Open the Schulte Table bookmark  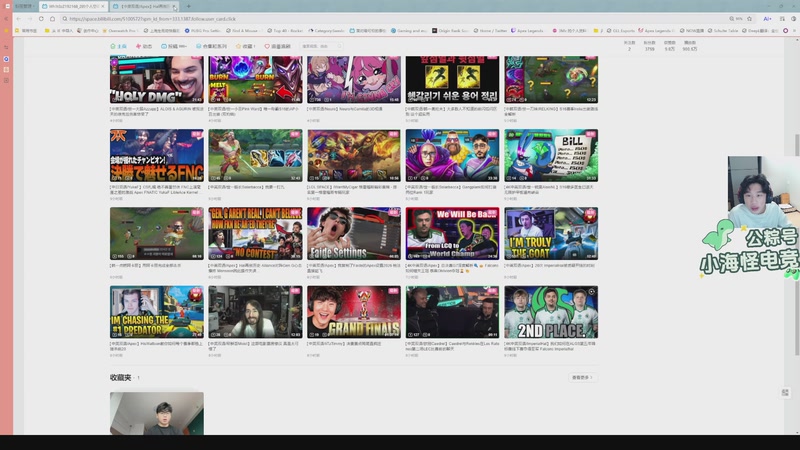[x=723, y=31]
